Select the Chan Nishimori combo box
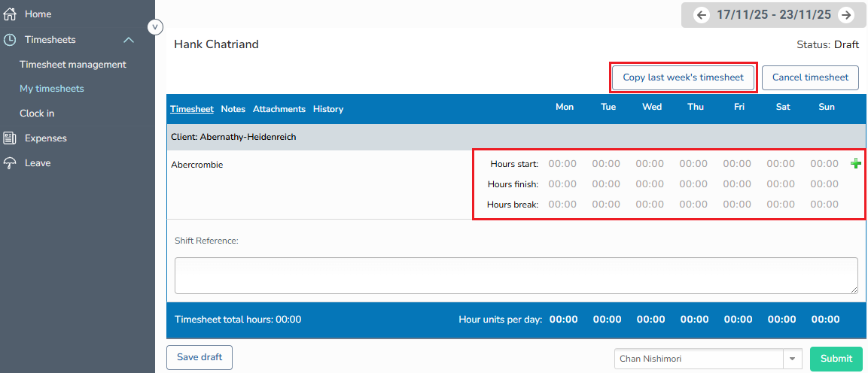This screenshot has height=373, width=868. 707,359
